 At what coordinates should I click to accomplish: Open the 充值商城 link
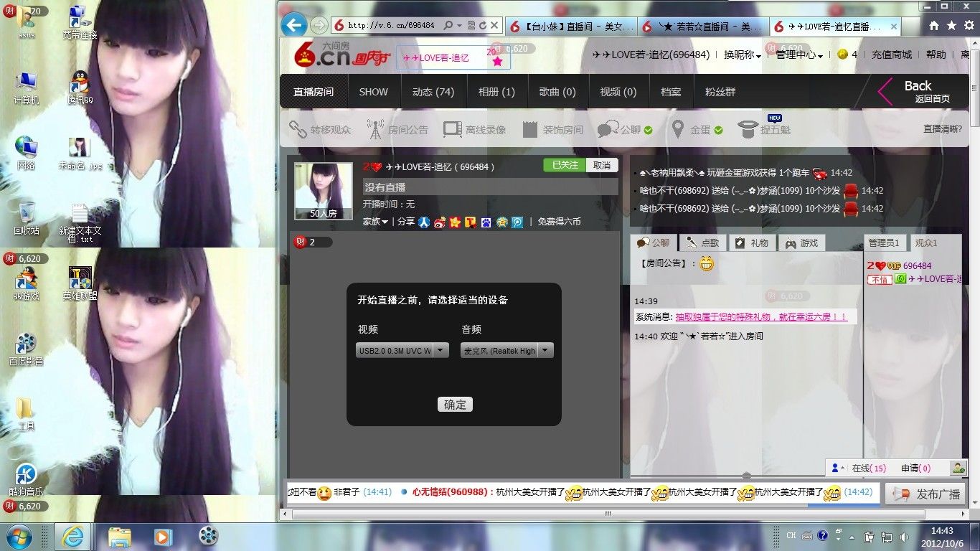892,55
